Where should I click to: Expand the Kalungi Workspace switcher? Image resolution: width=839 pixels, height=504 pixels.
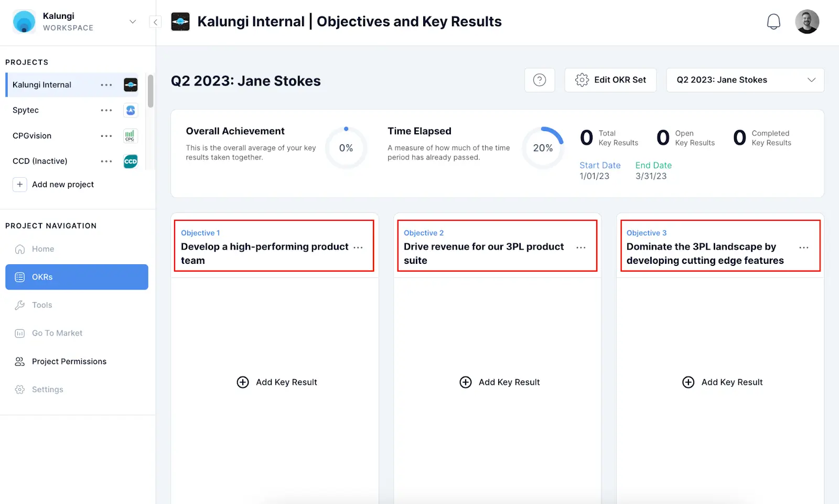click(133, 22)
